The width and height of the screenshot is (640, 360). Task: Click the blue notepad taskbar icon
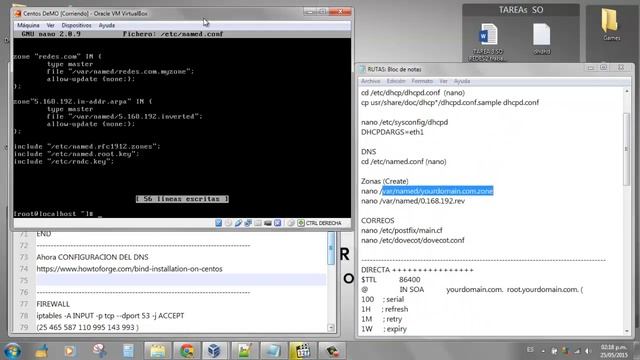273,351
